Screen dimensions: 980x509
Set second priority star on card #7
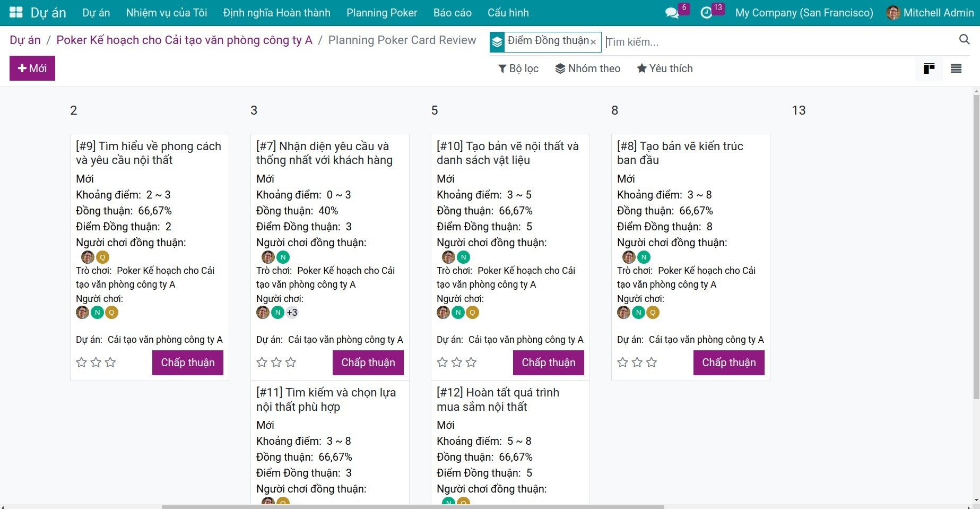276,363
